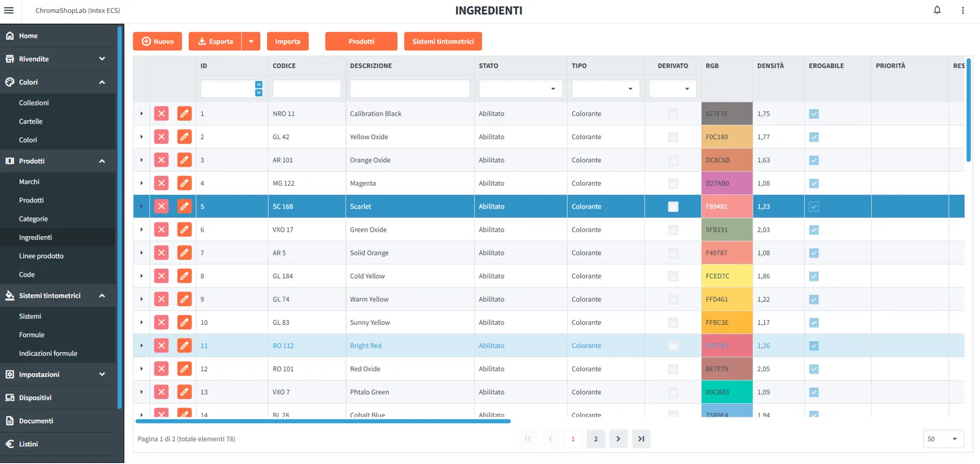
Task: Edit the Magenta ingredient row
Action: pyautogui.click(x=184, y=183)
